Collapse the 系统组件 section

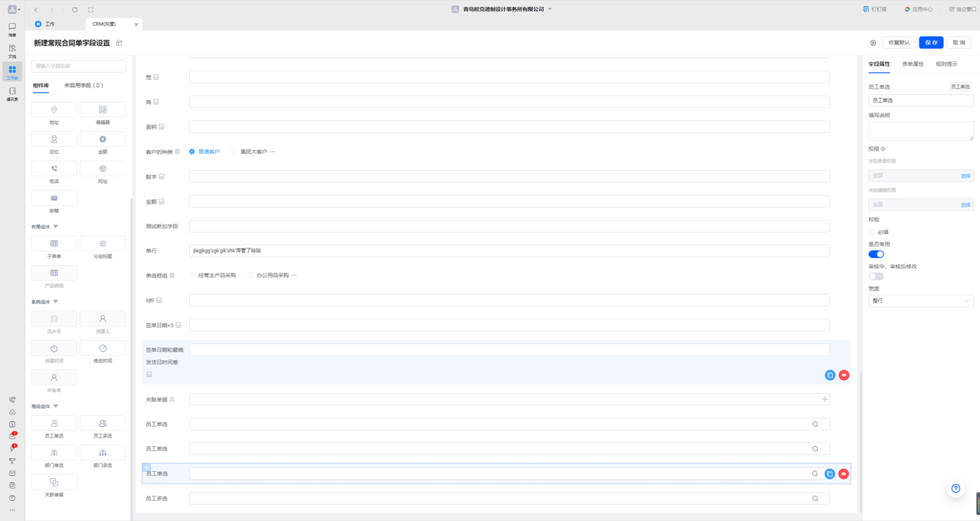click(55, 302)
